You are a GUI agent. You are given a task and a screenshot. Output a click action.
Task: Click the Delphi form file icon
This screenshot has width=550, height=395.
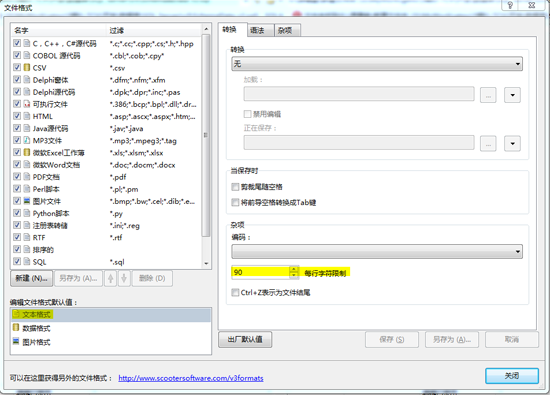point(27,80)
